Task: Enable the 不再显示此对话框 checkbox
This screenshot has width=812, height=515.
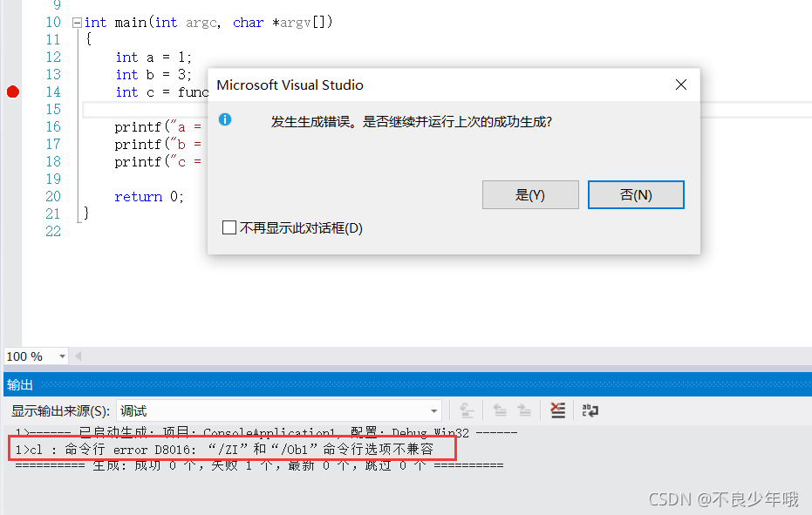Action: [230, 228]
